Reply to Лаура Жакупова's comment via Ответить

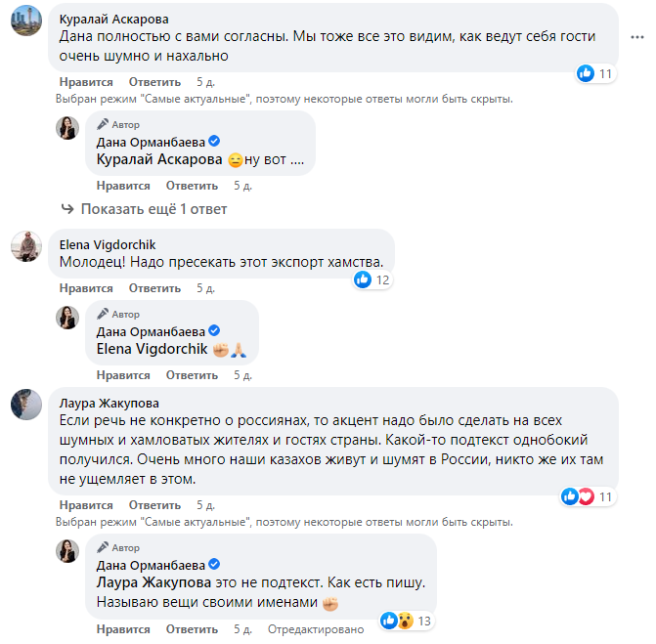[x=154, y=505]
